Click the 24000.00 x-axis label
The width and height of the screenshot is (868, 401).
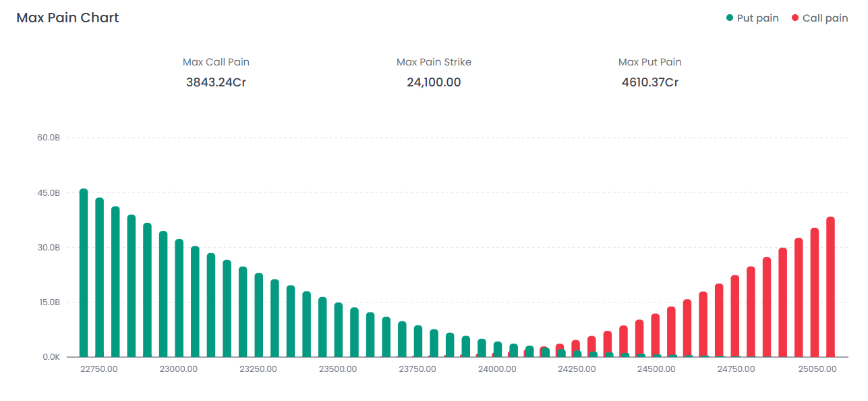point(497,369)
